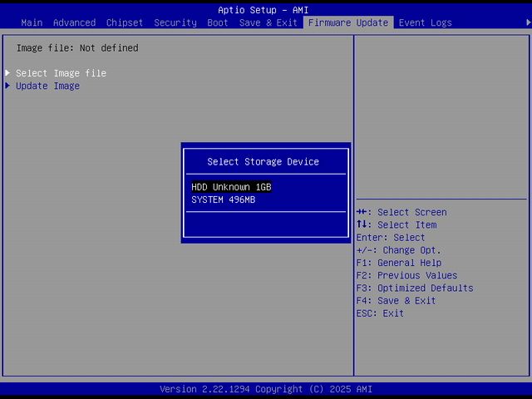Click the 'Enter: Select' help line
Screen dimensions: 532x399
click(x=391, y=238)
